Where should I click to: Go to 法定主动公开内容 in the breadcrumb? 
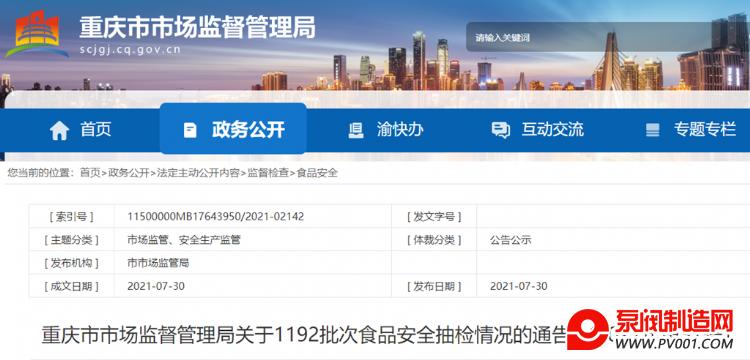point(198,173)
